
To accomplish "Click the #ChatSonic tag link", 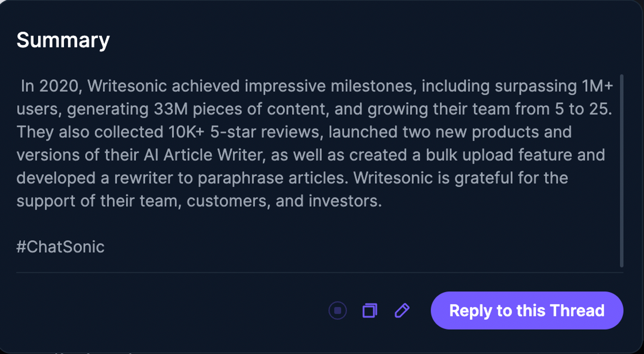I will point(60,247).
